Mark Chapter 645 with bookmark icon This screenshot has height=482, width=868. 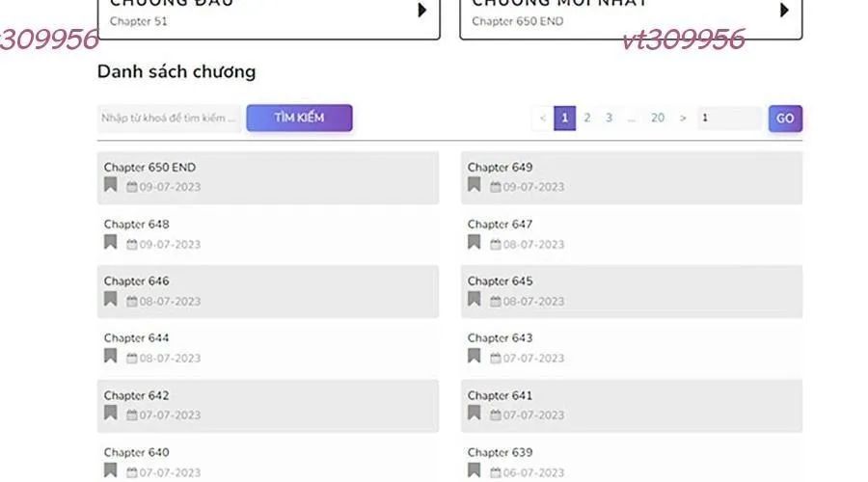(475, 299)
